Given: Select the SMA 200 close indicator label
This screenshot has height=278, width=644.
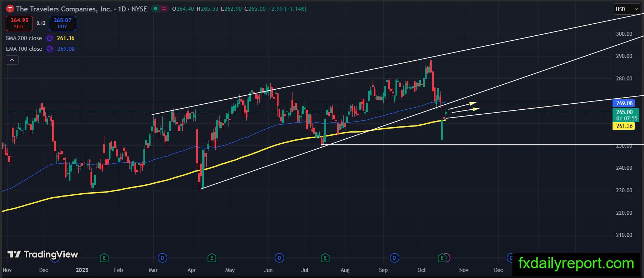Looking at the screenshot, I should click(24, 38).
